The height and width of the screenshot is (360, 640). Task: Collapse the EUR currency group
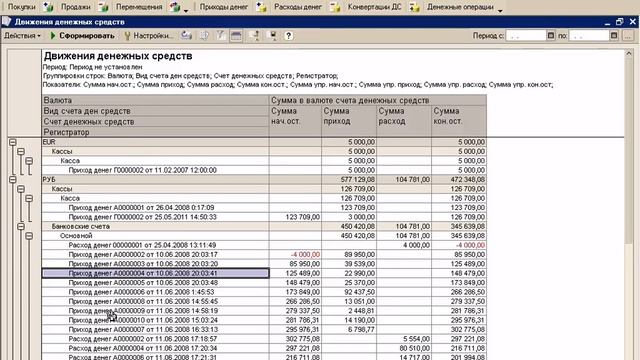pos(13,142)
